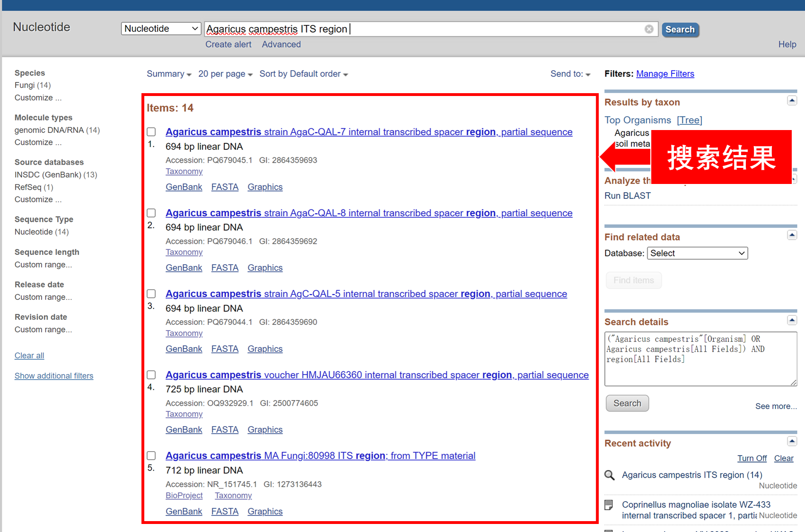805x532 pixels.
Task: Collapse the Find related data panel
Action: [792, 235]
